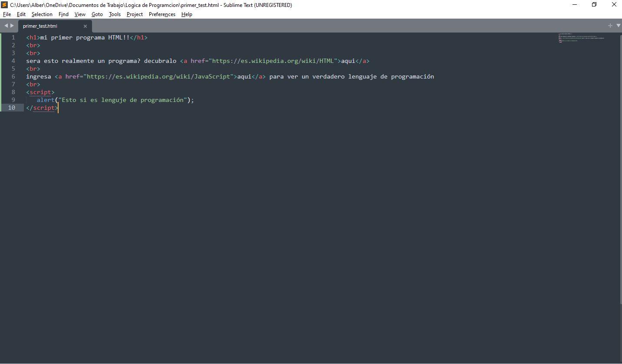Click the h1 text 'mi primer programa HTML!!'
The height and width of the screenshot is (364, 622).
(85, 37)
